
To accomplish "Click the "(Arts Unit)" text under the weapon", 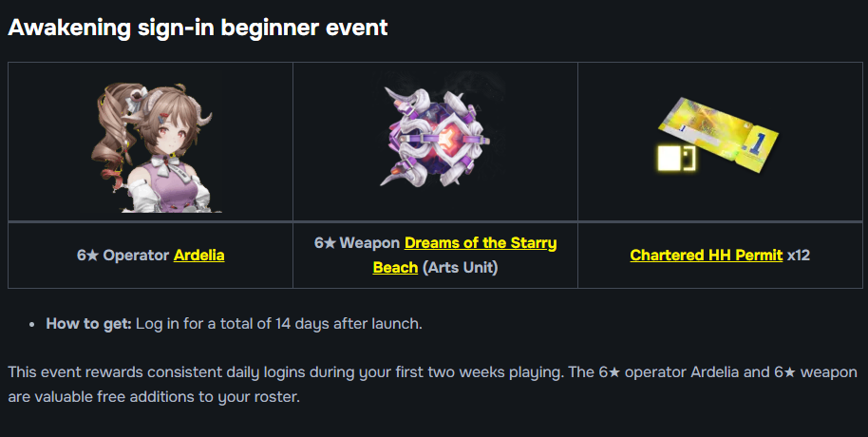I will [460, 268].
